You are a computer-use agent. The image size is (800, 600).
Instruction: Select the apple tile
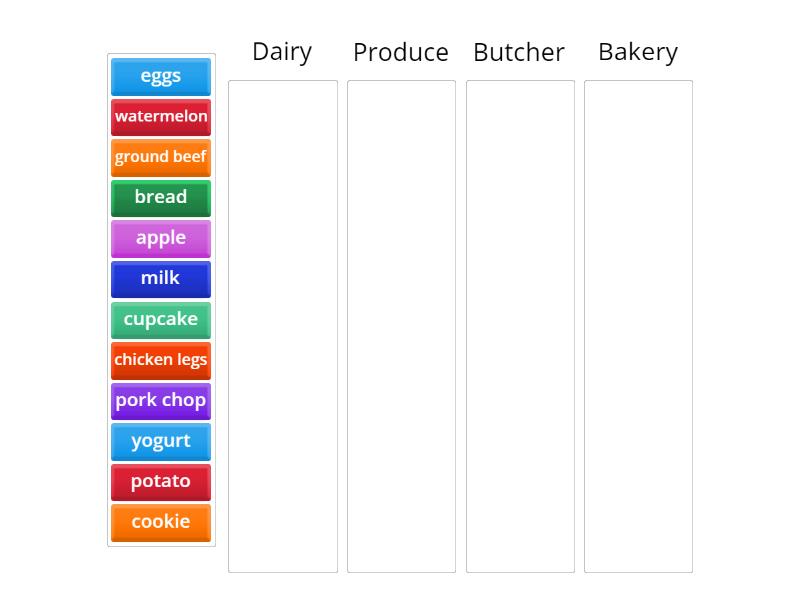pos(160,238)
